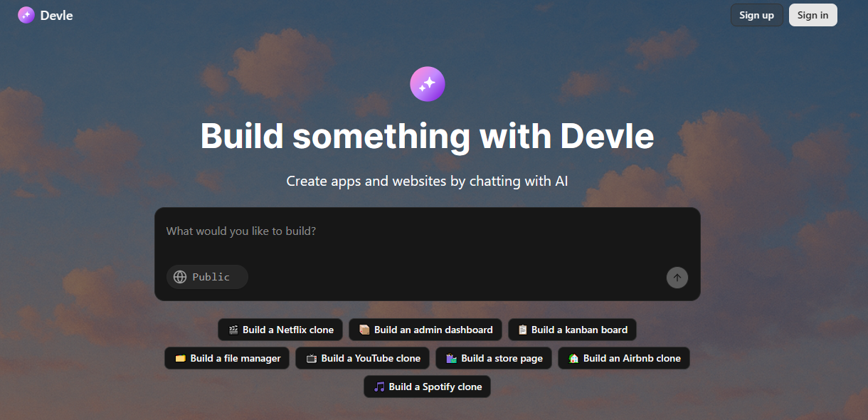The image size is (868, 420).
Task: Click the large sparkle icon above the headline
Action: click(428, 84)
